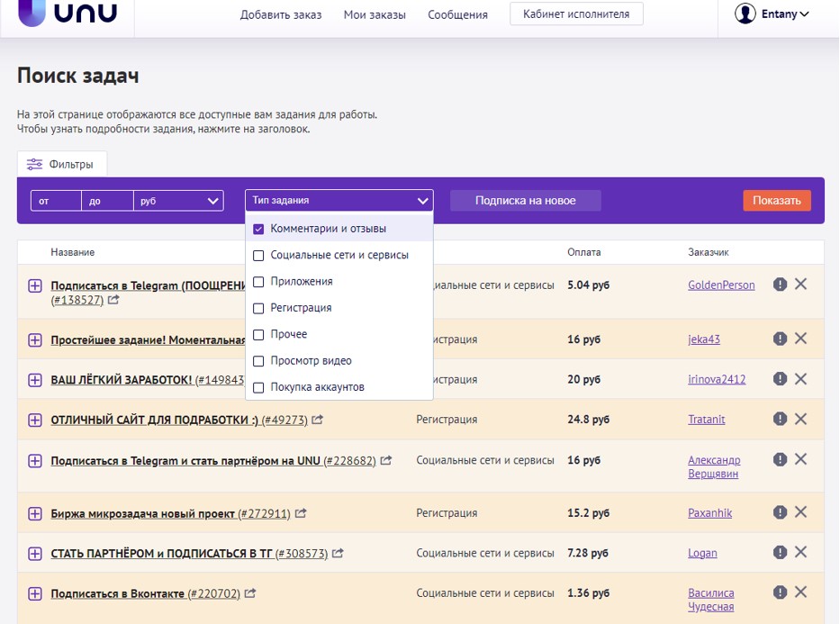The height and width of the screenshot is (624, 840).
Task: Report the irinova2412 task with exclamation icon
Action: (780, 379)
